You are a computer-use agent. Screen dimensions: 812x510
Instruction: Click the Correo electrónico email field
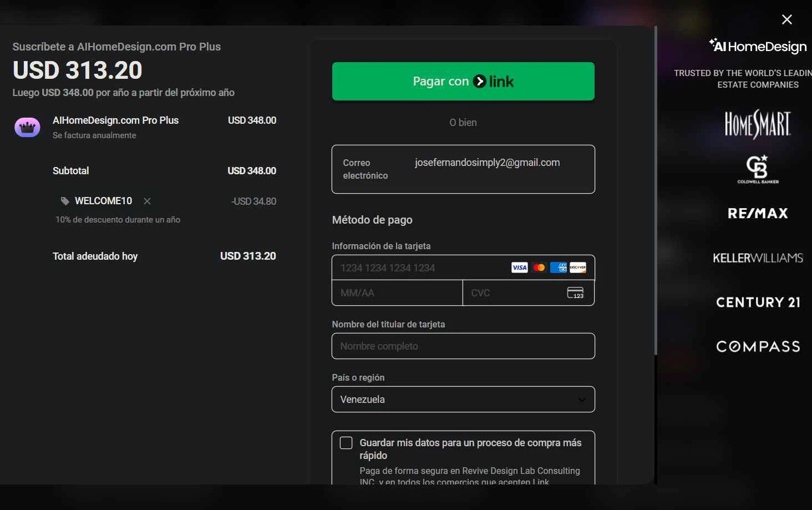(463, 169)
